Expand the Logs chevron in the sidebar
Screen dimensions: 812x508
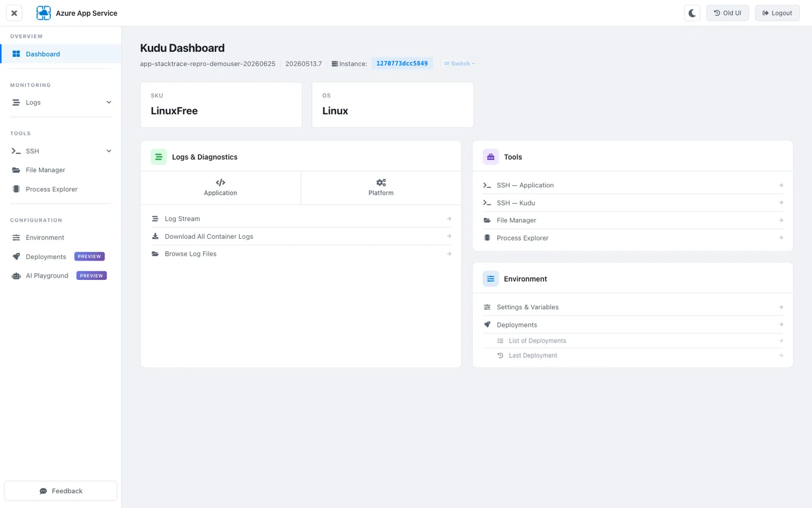click(x=109, y=103)
